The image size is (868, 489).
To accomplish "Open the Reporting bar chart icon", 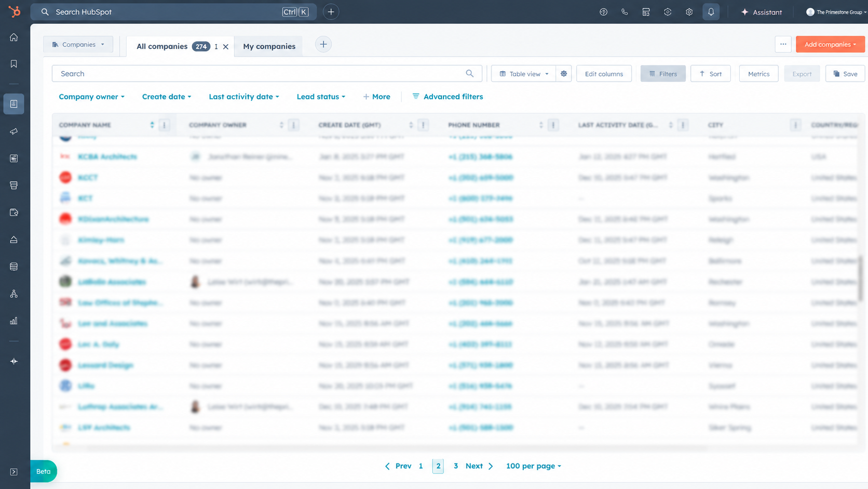I will [14, 321].
